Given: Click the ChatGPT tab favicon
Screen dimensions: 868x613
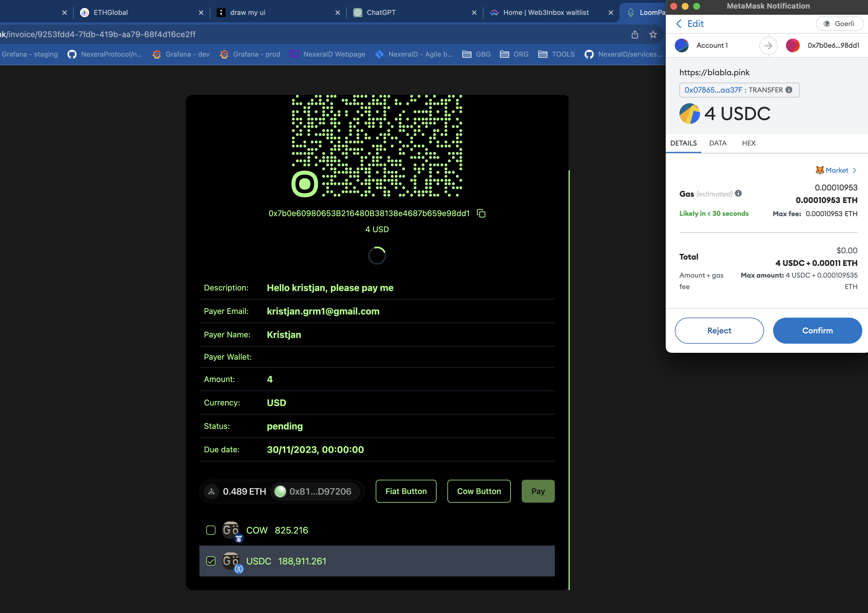Looking at the screenshot, I should [358, 13].
